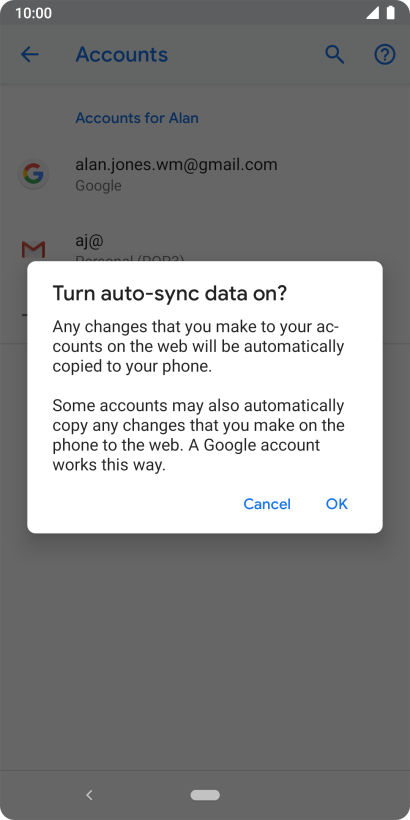410x820 pixels.
Task: Tap dialog text about Google account syncing
Action: tap(199, 435)
